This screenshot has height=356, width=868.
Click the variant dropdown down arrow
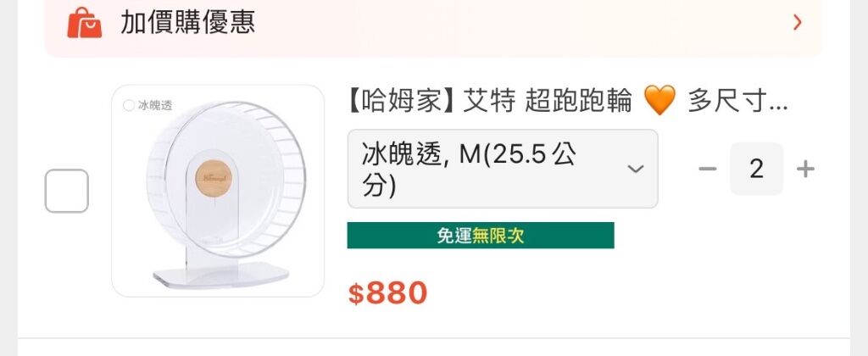click(x=636, y=169)
